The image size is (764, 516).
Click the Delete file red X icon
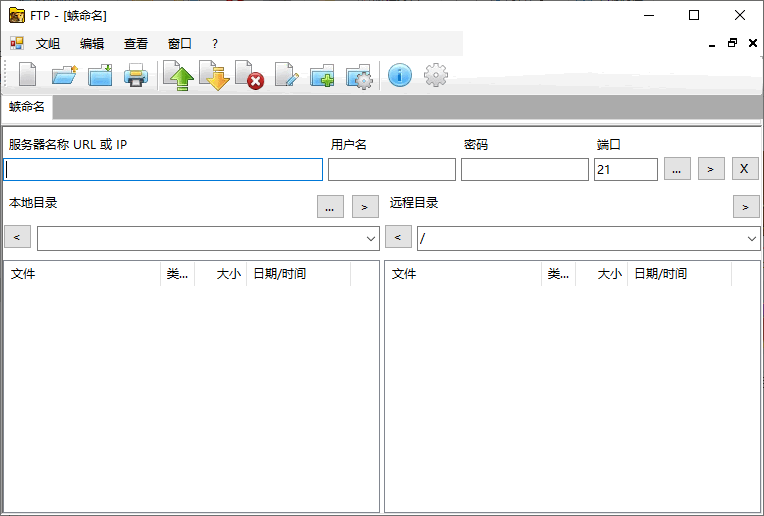tap(249, 76)
